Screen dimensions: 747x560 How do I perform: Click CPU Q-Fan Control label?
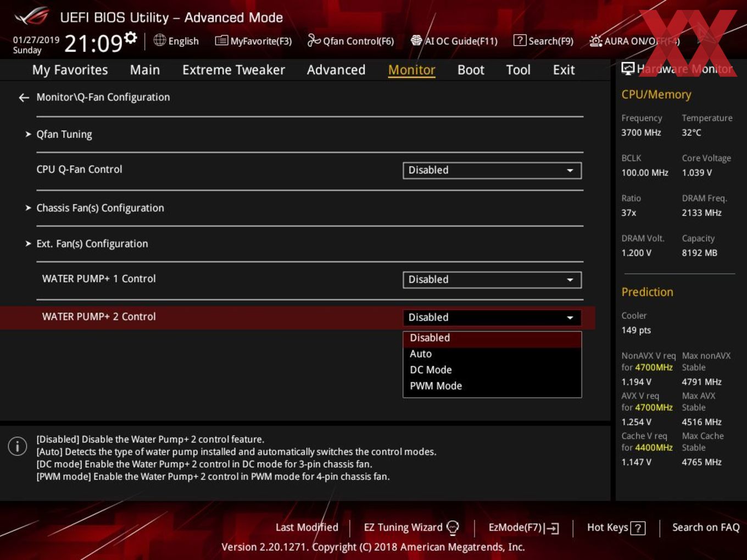[79, 170]
